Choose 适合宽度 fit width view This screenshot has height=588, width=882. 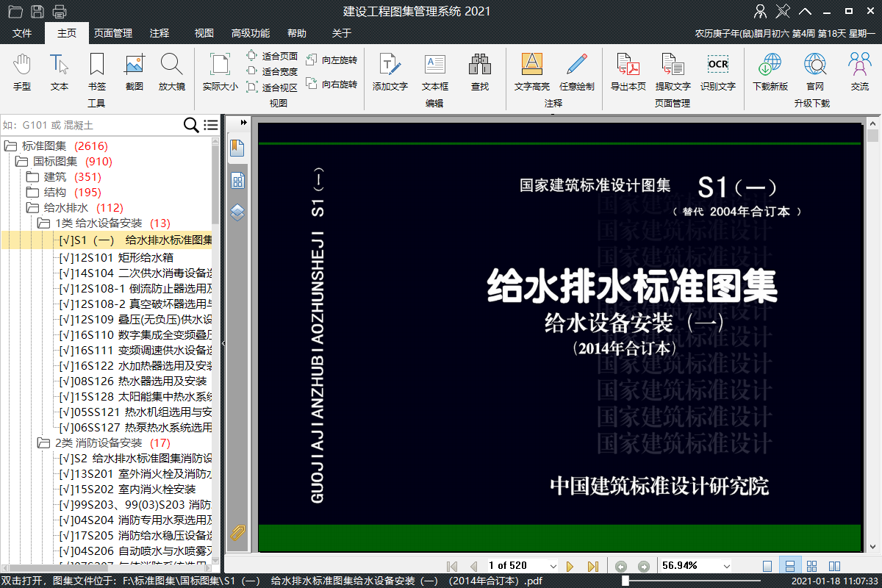(x=271, y=71)
